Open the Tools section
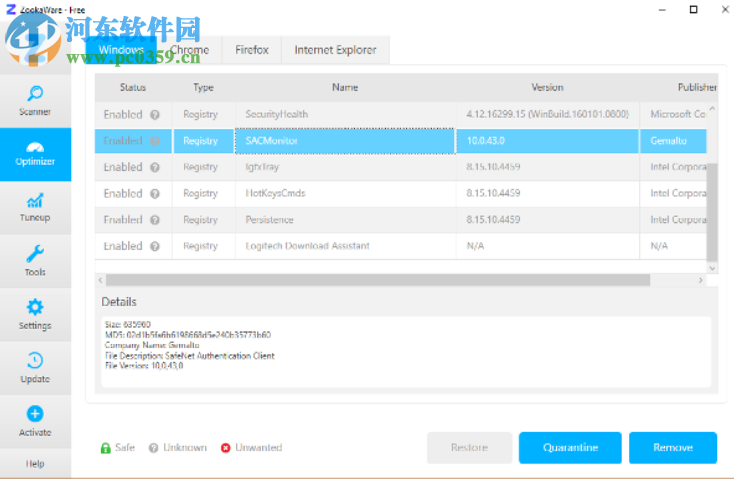The width and height of the screenshot is (734, 490). point(35,261)
